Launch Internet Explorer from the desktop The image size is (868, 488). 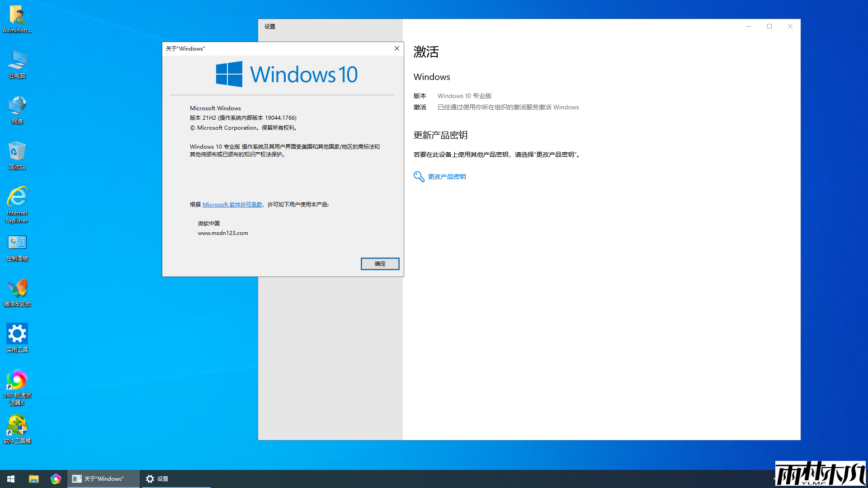(17, 201)
